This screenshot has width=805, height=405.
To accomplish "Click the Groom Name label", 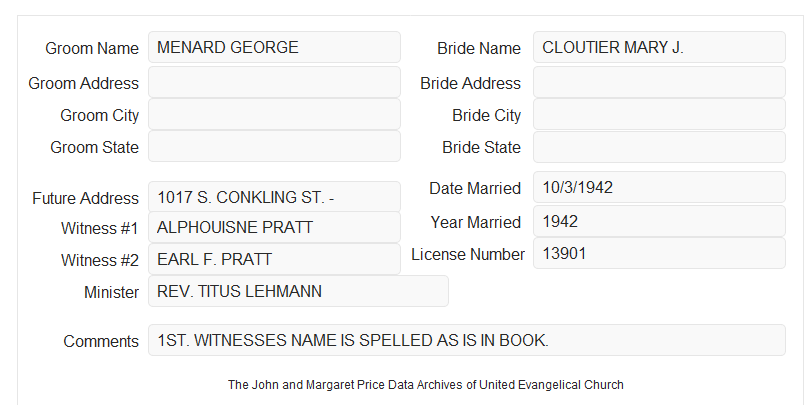I will click(92, 48).
